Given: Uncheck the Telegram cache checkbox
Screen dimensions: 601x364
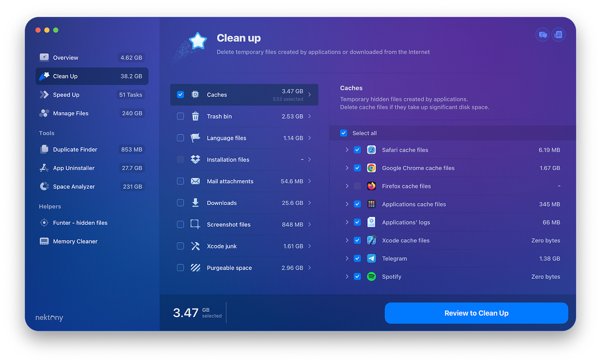Looking at the screenshot, I should pyautogui.click(x=357, y=259).
